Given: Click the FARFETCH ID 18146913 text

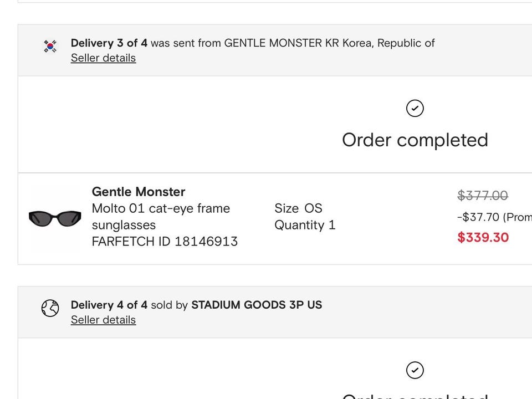Looking at the screenshot, I should click(x=165, y=242).
